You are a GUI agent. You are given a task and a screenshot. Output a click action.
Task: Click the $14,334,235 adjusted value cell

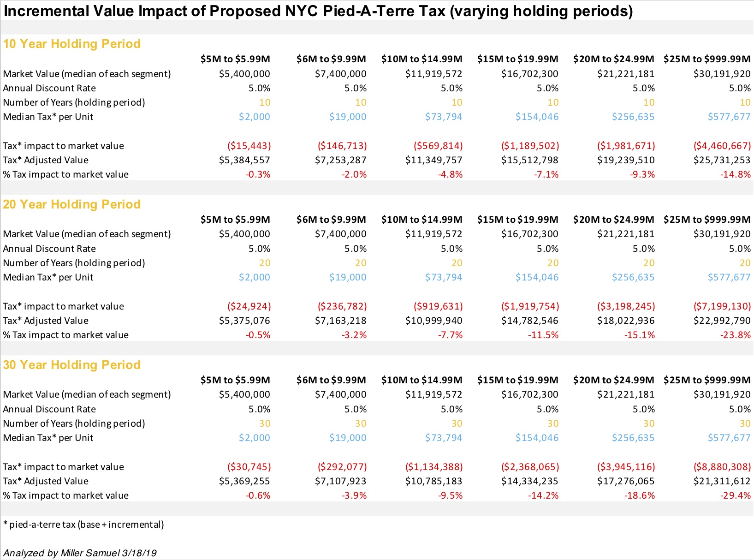click(x=529, y=481)
